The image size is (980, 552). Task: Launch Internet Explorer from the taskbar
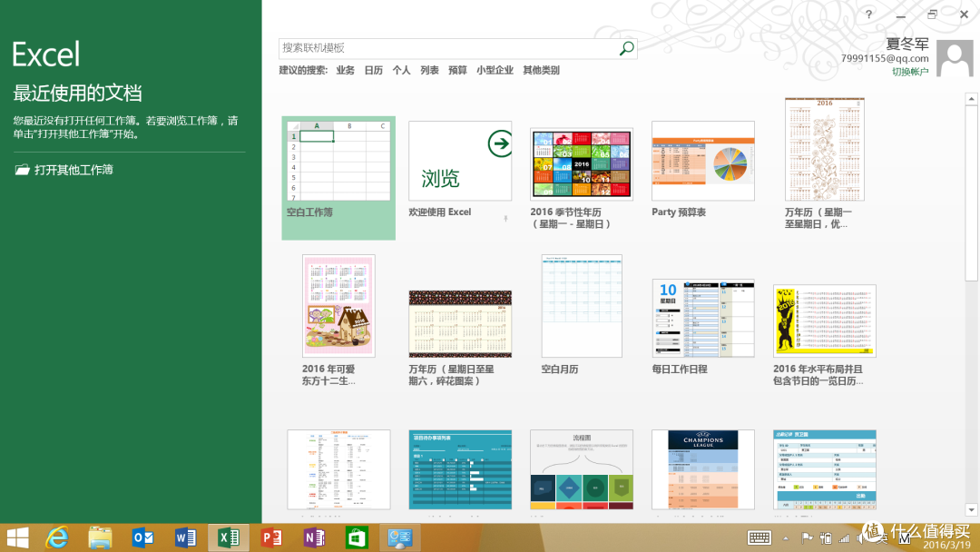57,537
